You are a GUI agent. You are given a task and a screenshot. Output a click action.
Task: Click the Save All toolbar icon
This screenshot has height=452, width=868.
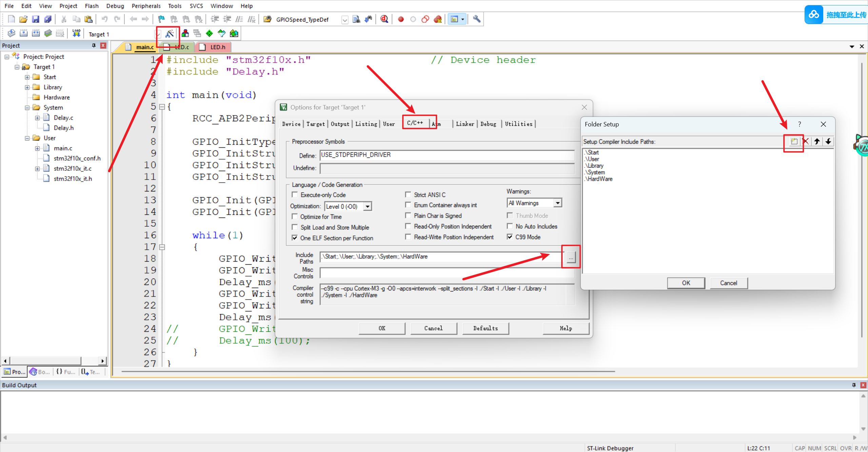(x=48, y=19)
